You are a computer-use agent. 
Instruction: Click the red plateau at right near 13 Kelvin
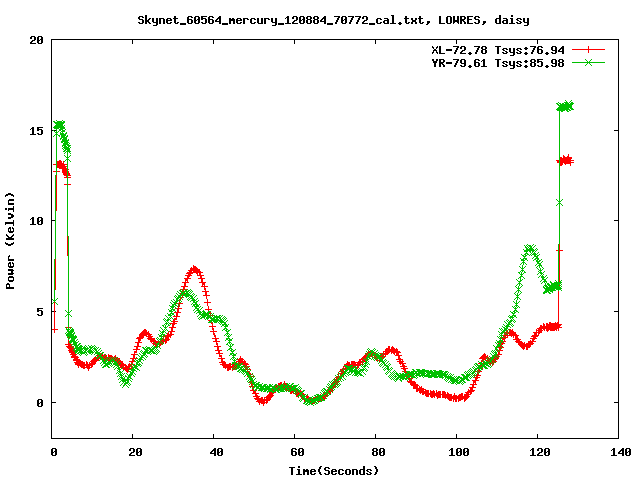coord(565,161)
